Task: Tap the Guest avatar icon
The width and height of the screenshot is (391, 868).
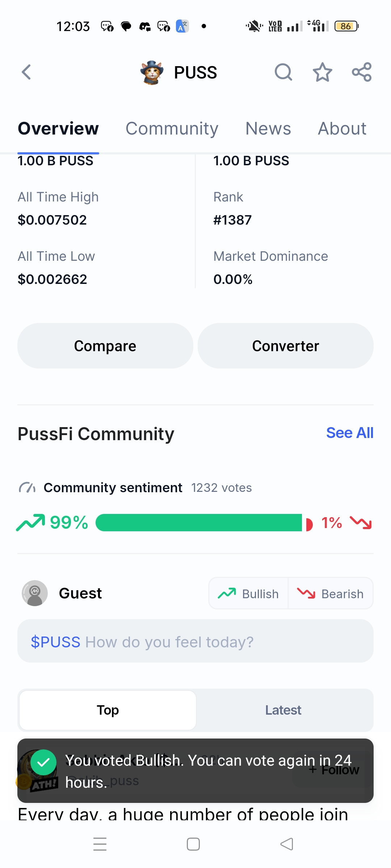Action: pyautogui.click(x=35, y=593)
